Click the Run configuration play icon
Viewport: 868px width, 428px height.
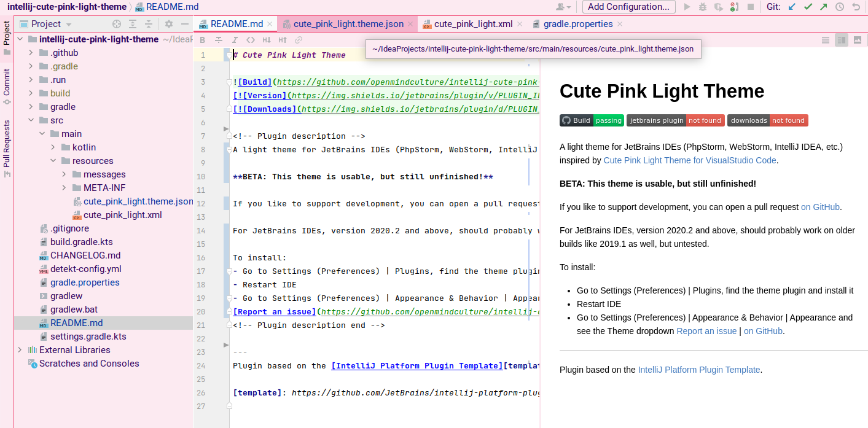687,7
